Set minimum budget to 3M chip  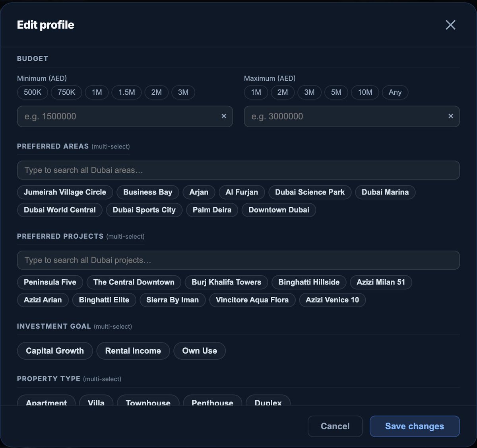click(x=183, y=92)
